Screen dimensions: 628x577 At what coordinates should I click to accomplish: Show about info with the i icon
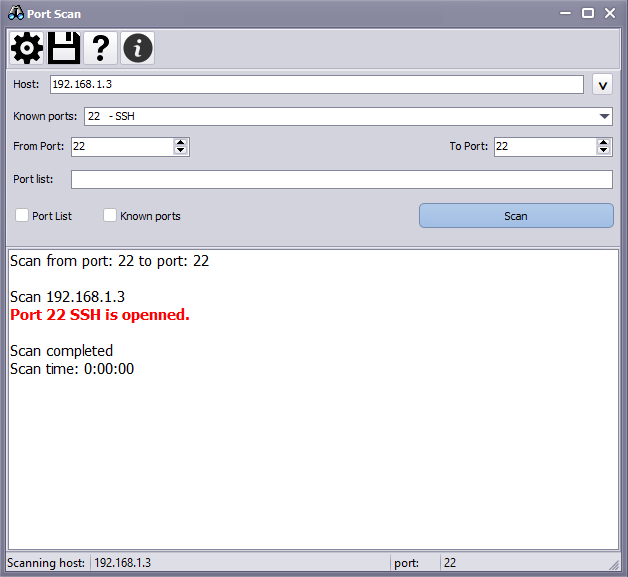coord(137,48)
